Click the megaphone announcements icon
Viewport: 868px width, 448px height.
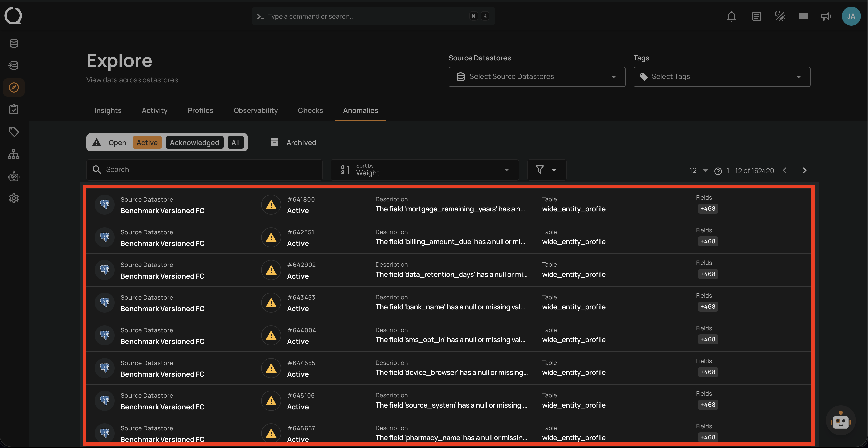click(x=826, y=16)
